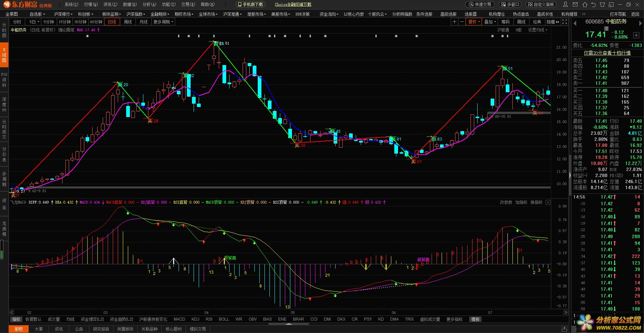Open the skin theme shirt icon
The height and width of the screenshot is (333, 644).
602,5
